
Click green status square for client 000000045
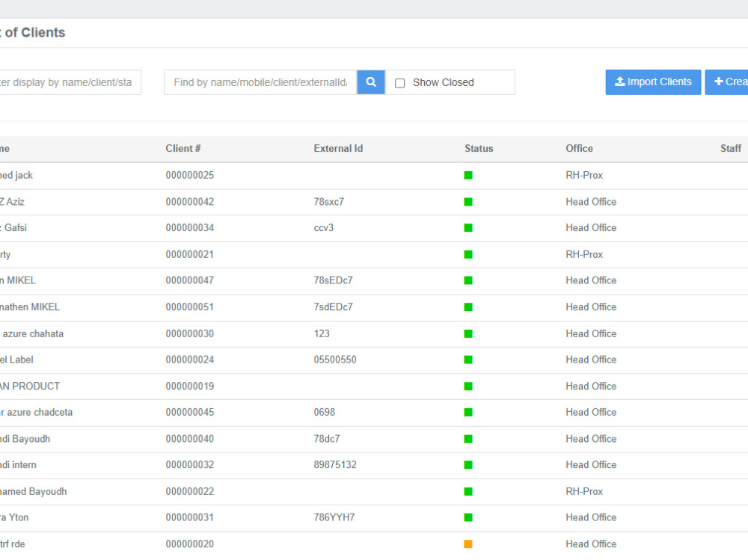pyautogui.click(x=468, y=412)
